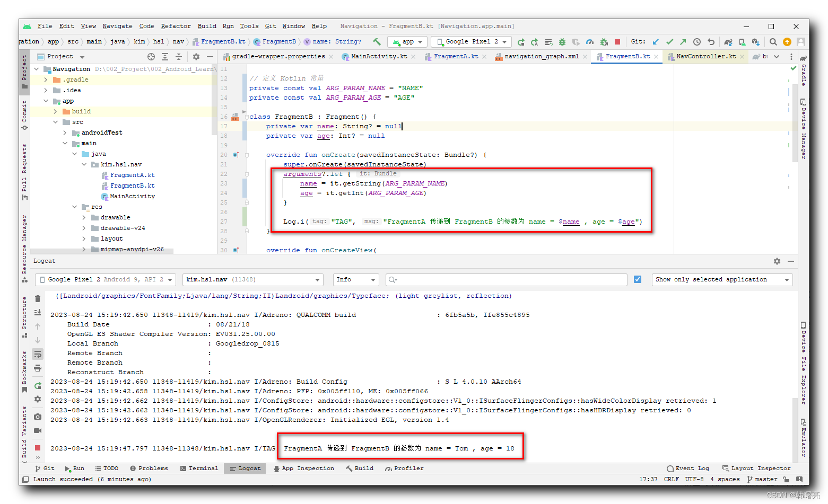The image size is (828, 504).
Task: Open the Logcat device selector dropdown
Action: coord(106,279)
